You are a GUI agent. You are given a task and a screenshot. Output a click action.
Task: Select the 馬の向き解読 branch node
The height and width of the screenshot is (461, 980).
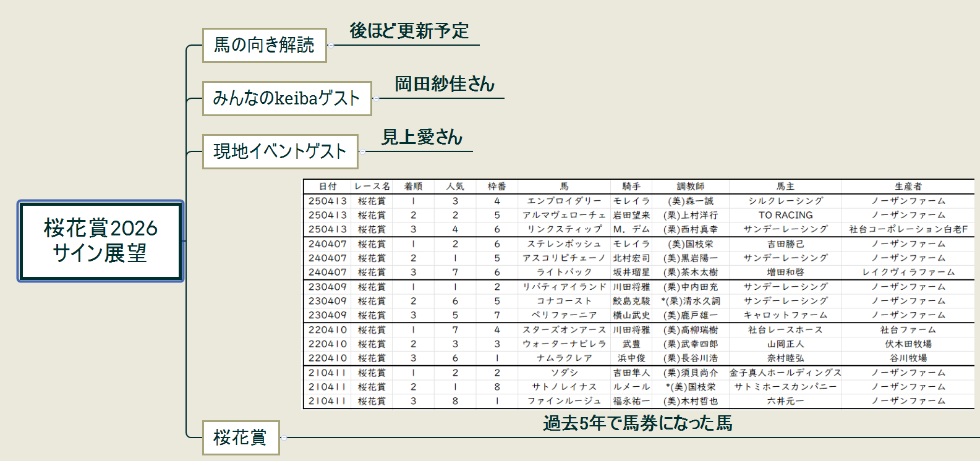point(264,45)
